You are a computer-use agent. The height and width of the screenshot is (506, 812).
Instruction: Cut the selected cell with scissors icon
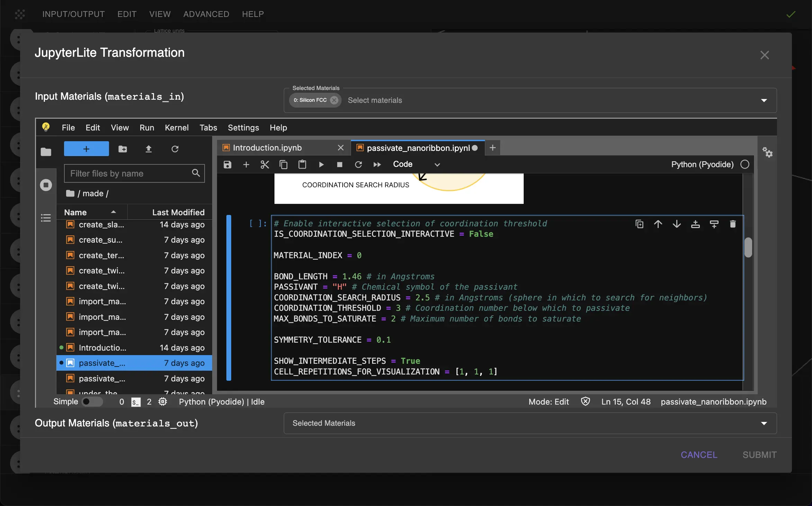(x=265, y=164)
